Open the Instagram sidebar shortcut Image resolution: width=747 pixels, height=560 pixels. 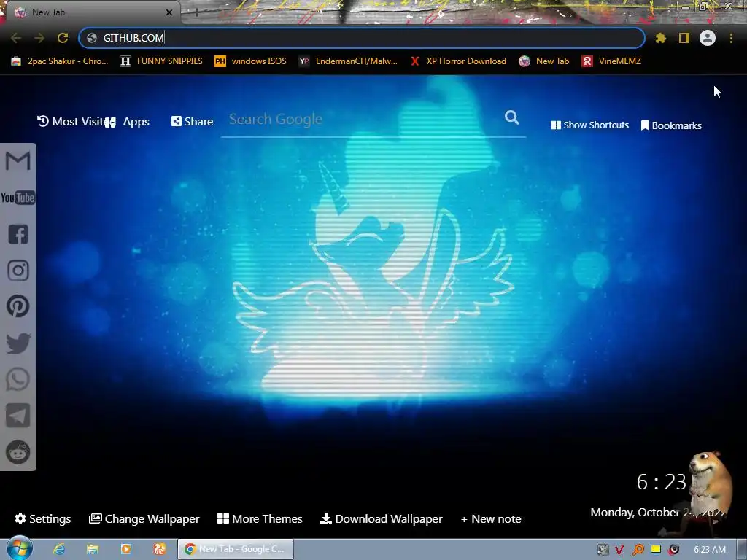click(x=18, y=271)
